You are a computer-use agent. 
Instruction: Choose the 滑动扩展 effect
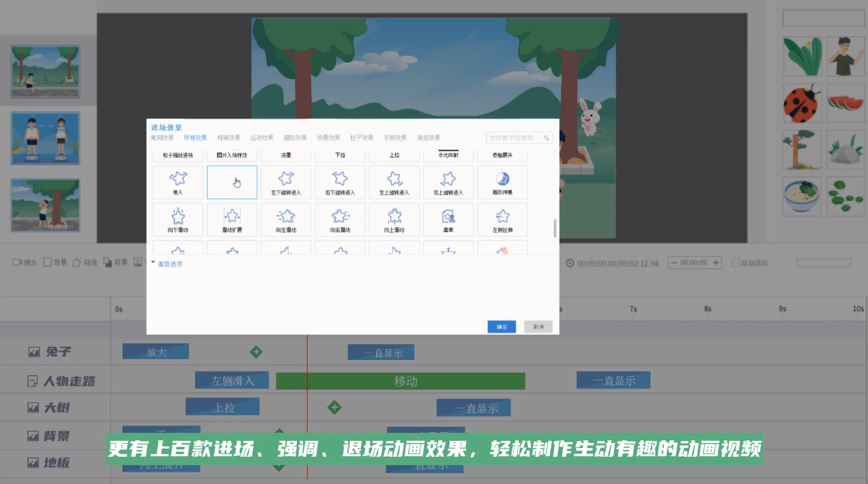232,220
